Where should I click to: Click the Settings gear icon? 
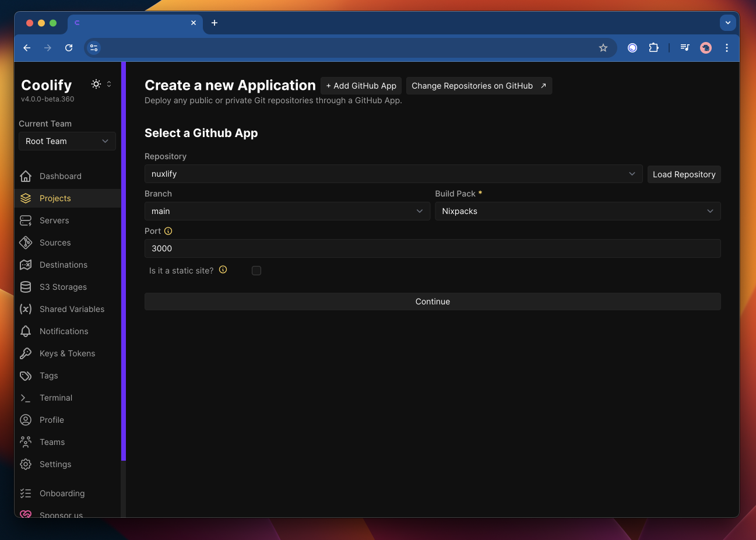pyautogui.click(x=26, y=464)
